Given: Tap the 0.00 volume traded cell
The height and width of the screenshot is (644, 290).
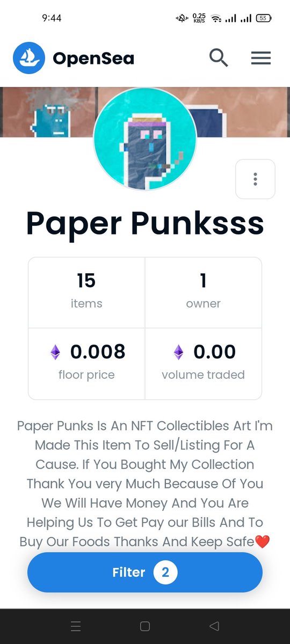Looking at the screenshot, I should (x=204, y=363).
